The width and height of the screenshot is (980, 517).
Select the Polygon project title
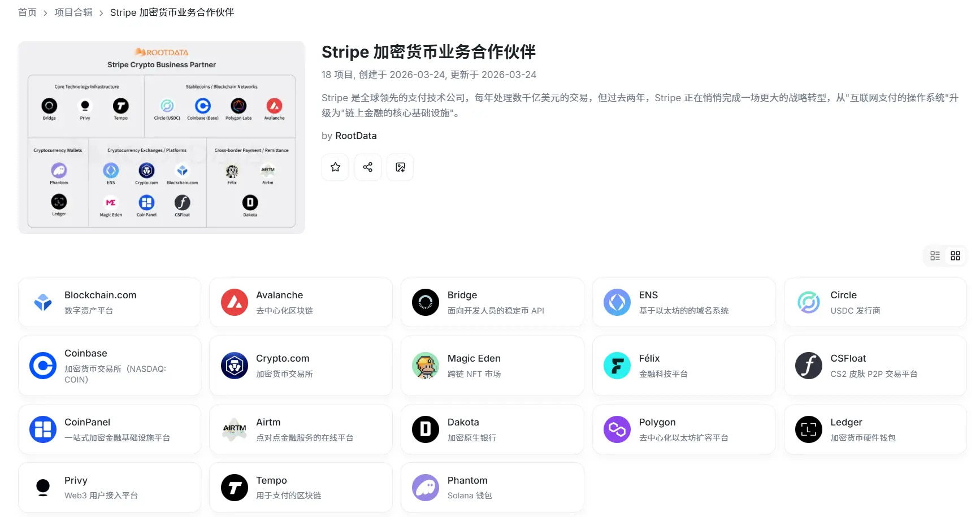point(657,422)
